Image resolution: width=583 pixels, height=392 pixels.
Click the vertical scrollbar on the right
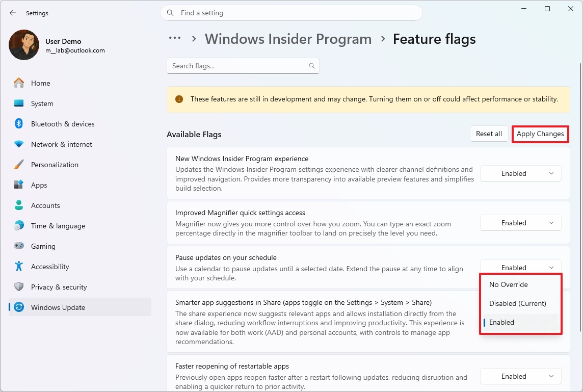pyautogui.click(x=580, y=197)
